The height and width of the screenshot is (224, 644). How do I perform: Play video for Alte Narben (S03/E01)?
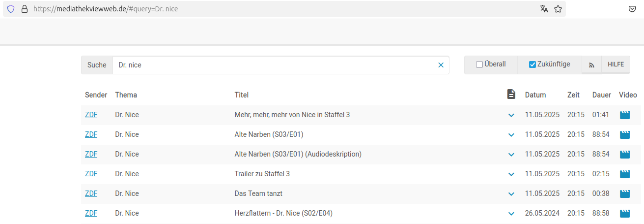625,135
